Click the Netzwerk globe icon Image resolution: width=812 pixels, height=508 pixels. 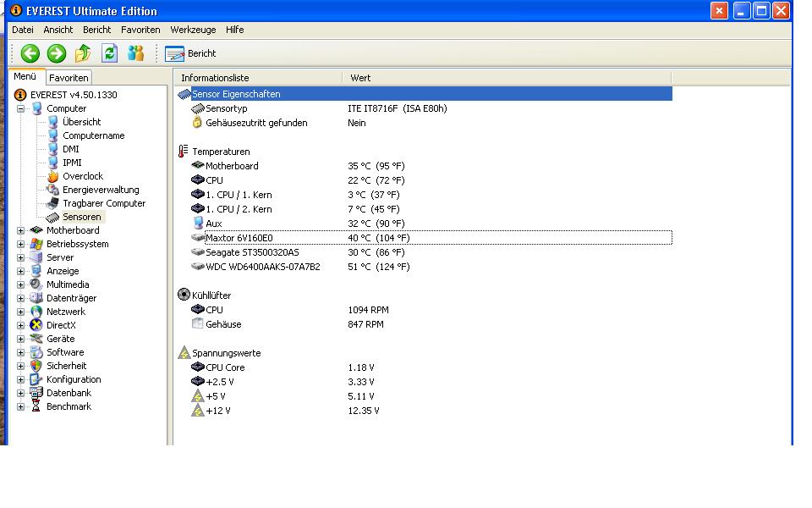[x=36, y=312]
